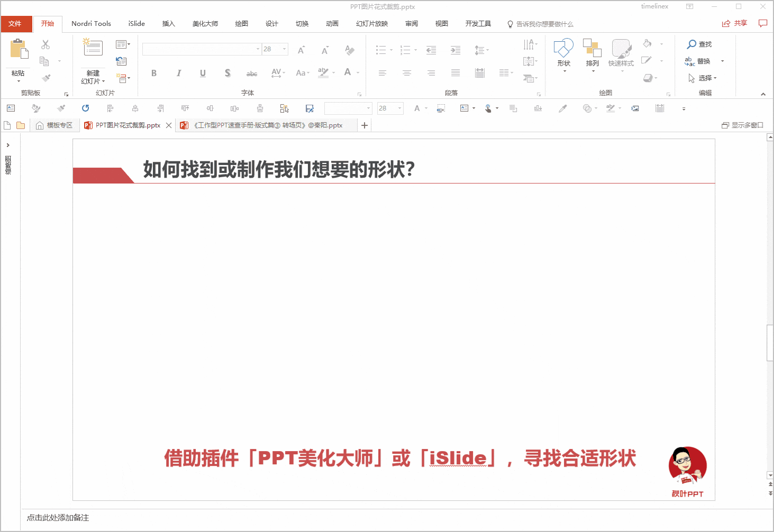Click the Decrease Font Size icon
774x532 pixels.
325,50
